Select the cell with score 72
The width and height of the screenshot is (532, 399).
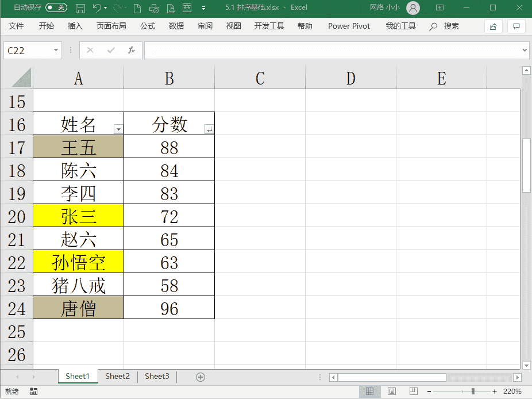click(169, 216)
